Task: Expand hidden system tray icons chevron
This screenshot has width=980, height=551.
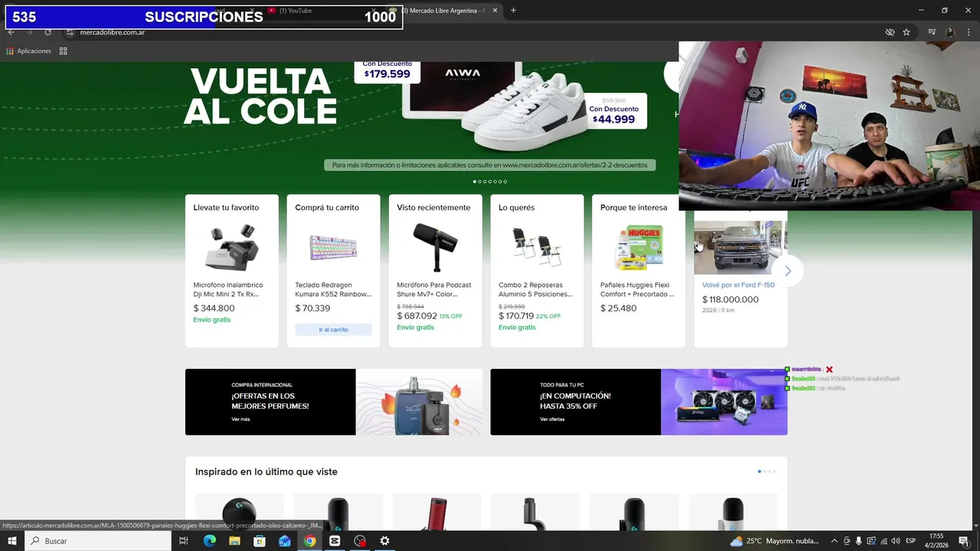Action: (x=834, y=541)
